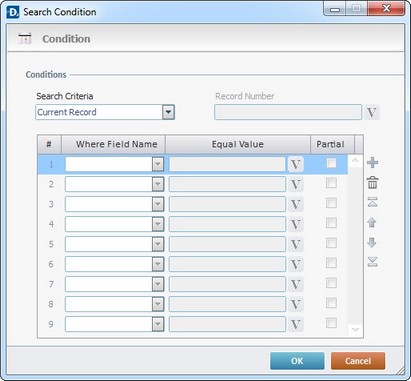The image size is (411, 381).
Task: Open variable picker V for row 6
Action: pyautogui.click(x=296, y=264)
